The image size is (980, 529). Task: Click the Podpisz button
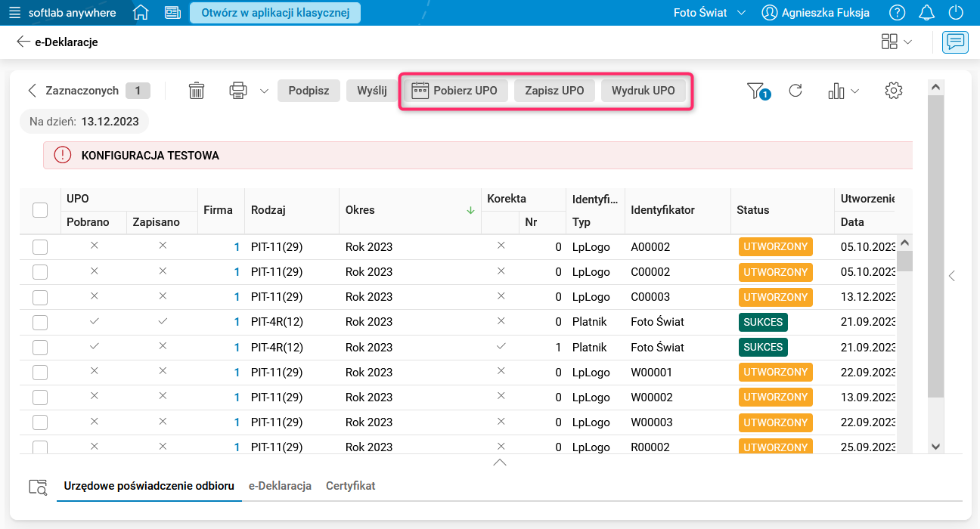309,91
